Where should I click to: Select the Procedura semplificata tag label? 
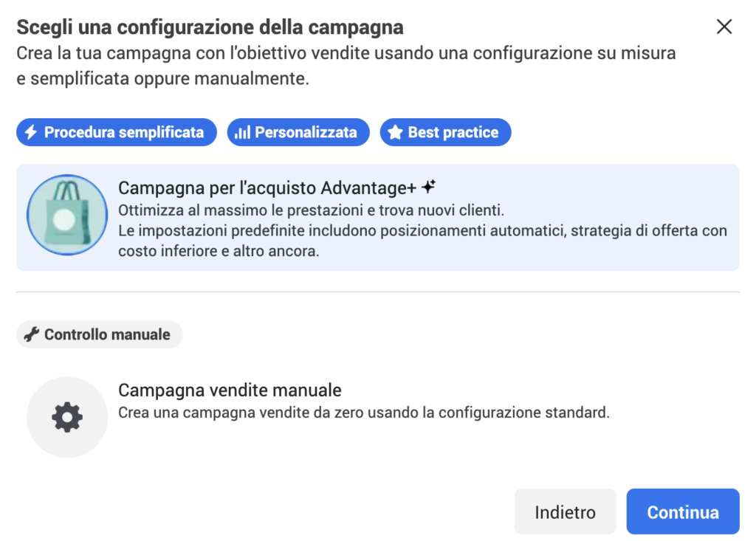(x=123, y=133)
